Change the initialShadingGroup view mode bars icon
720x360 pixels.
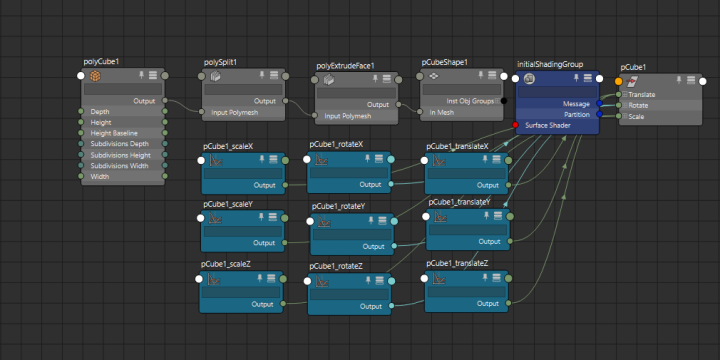coord(588,79)
